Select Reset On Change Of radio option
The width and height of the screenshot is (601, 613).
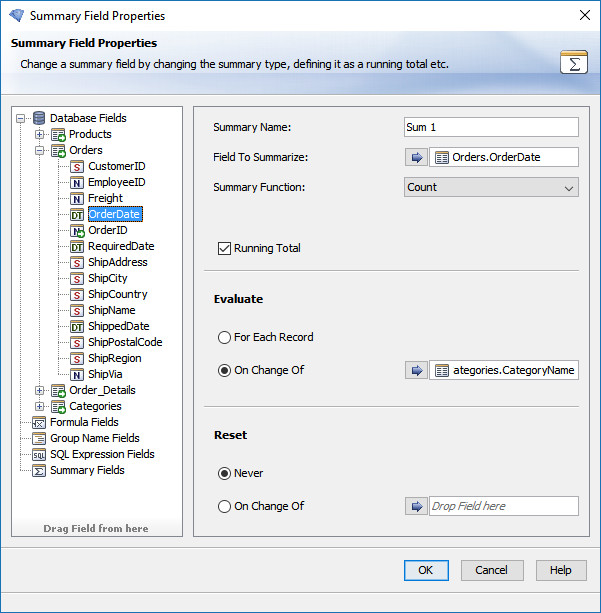click(x=224, y=506)
